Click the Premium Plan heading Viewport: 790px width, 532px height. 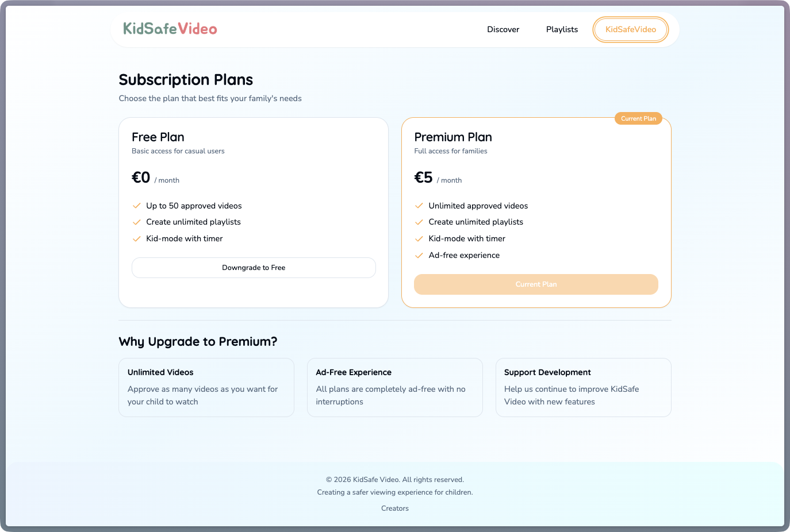point(453,137)
